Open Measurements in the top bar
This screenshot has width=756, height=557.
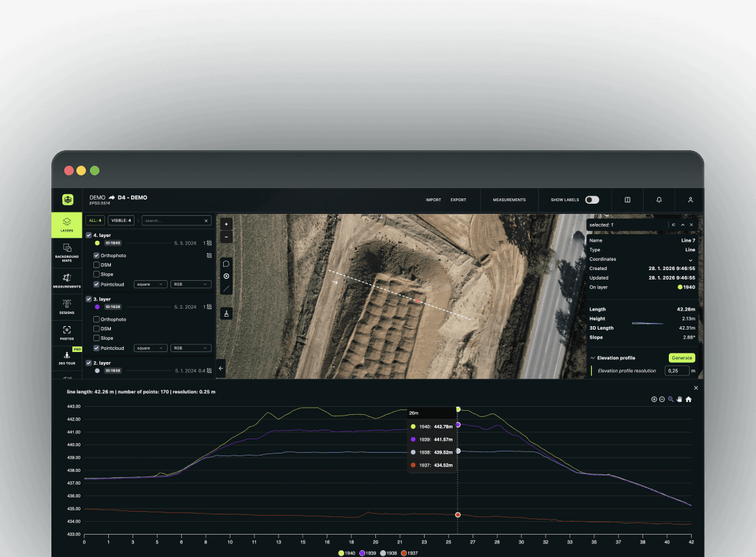(509, 200)
